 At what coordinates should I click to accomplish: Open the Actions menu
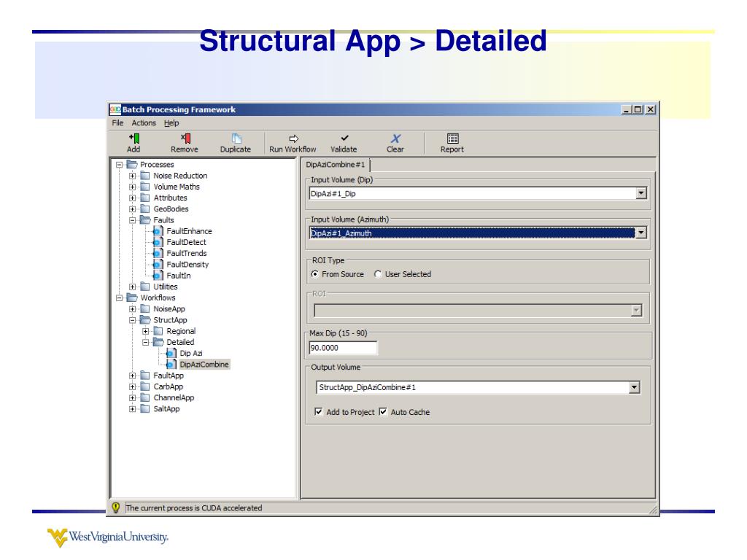coord(144,122)
